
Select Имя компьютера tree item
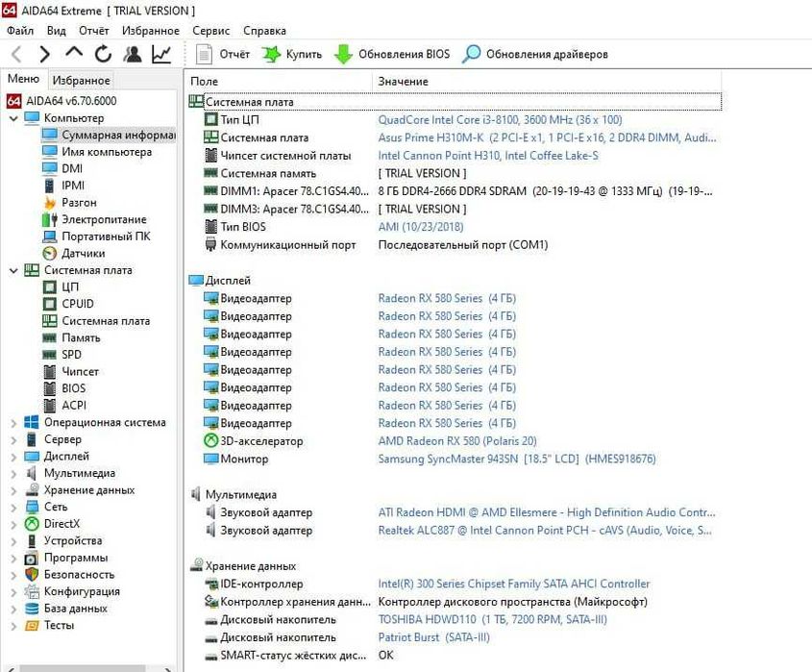coord(97,152)
